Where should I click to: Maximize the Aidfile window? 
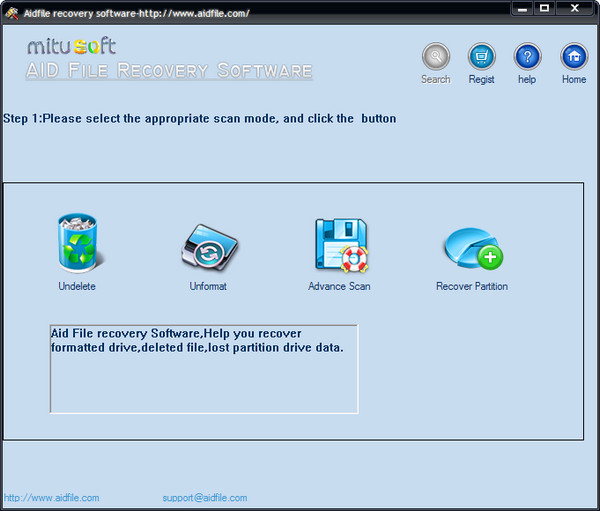(545, 8)
